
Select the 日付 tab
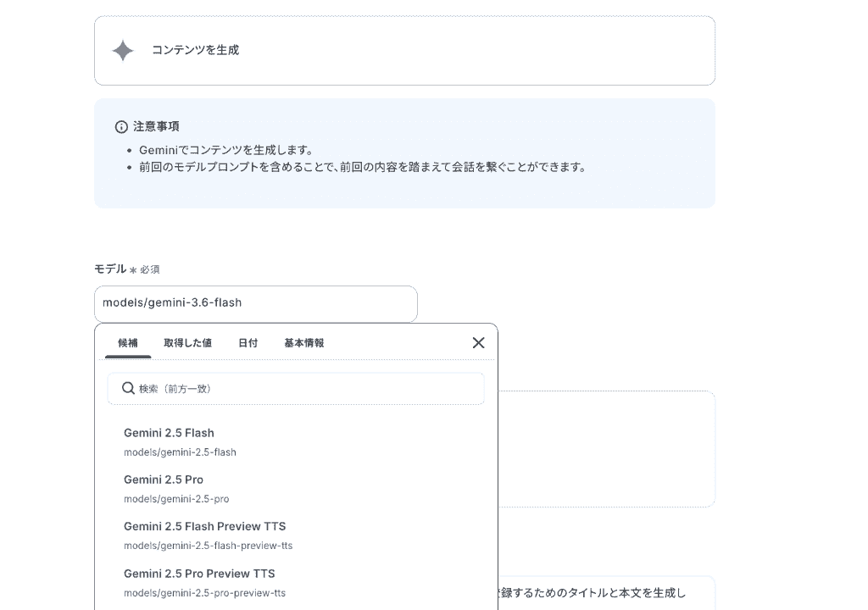point(248,342)
